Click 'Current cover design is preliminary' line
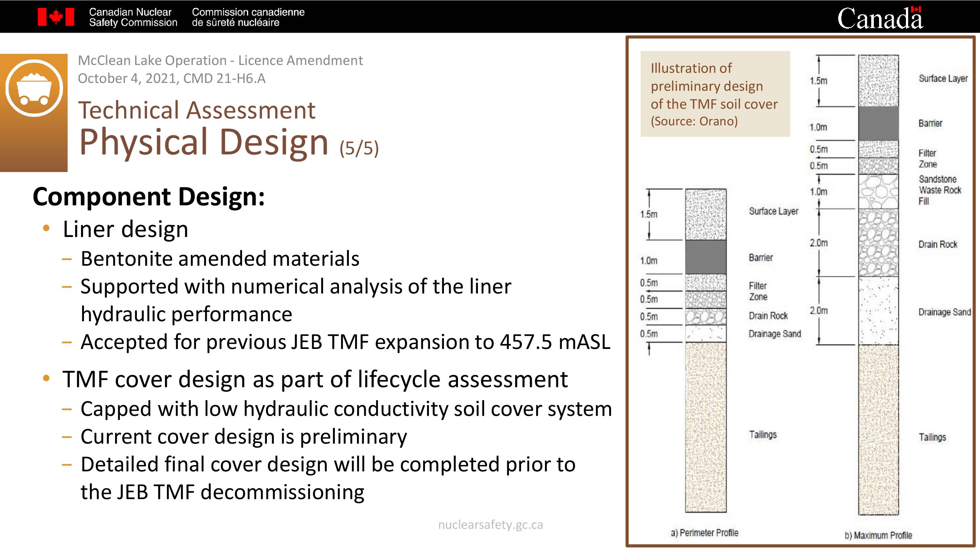Image resolution: width=980 pixels, height=551 pixels. (x=244, y=436)
